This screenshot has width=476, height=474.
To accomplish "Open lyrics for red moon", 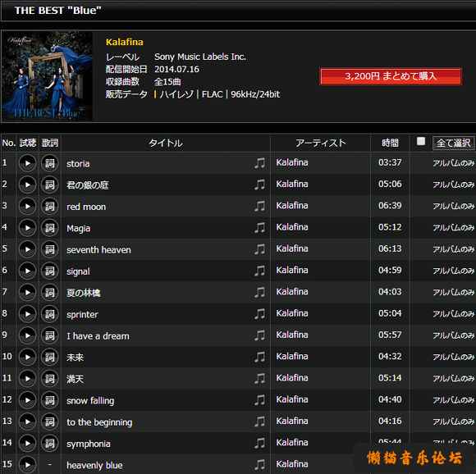I will (x=49, y=206).
